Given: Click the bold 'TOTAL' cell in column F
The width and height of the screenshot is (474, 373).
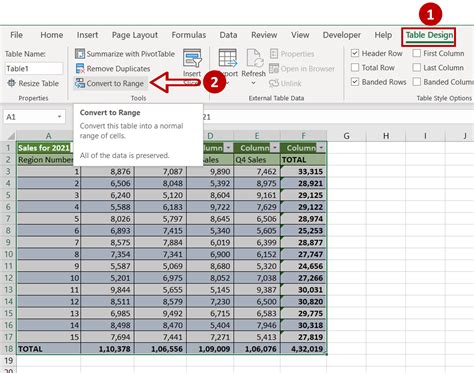Looking at the screenshot, I should (x=304, y=160).
